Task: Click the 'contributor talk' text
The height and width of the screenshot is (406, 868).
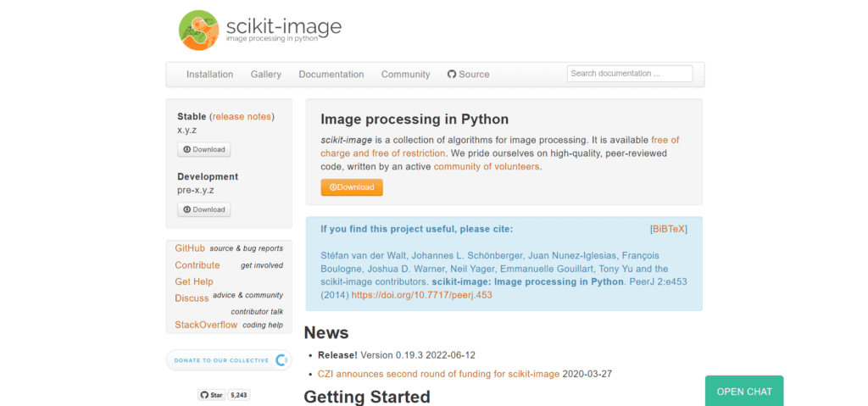Action: pyautogui.click(x=257, y=311)
